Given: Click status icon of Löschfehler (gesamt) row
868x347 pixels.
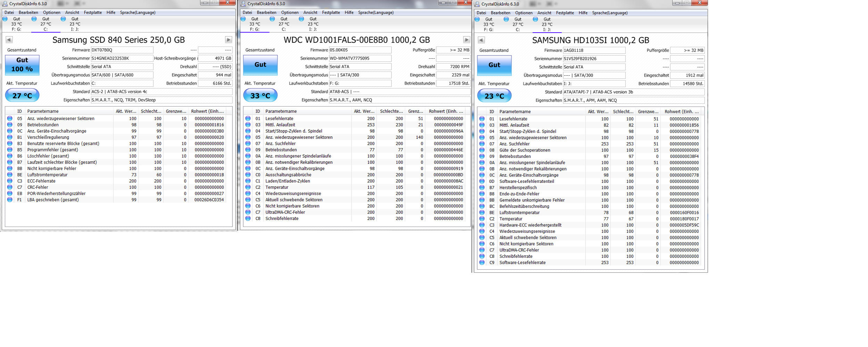Looking at the screenshot, I should 10,156.
